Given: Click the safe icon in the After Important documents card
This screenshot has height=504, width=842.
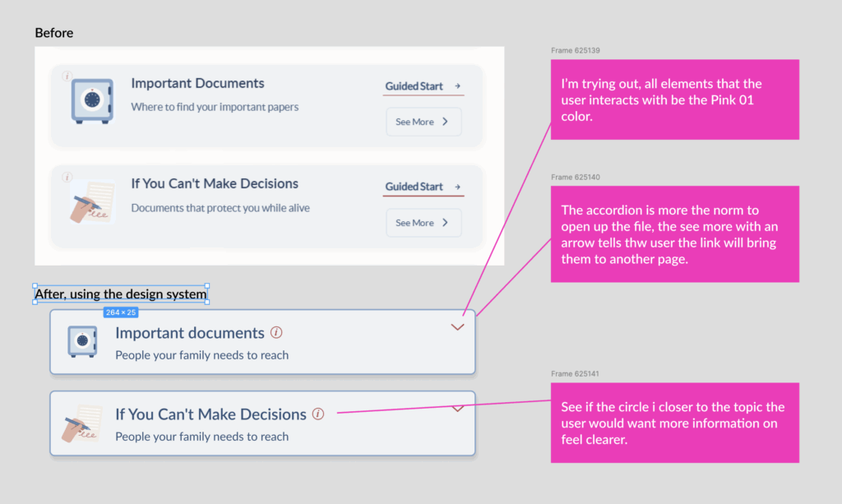Looking at the screenshot, I should (x=82, y=341).
